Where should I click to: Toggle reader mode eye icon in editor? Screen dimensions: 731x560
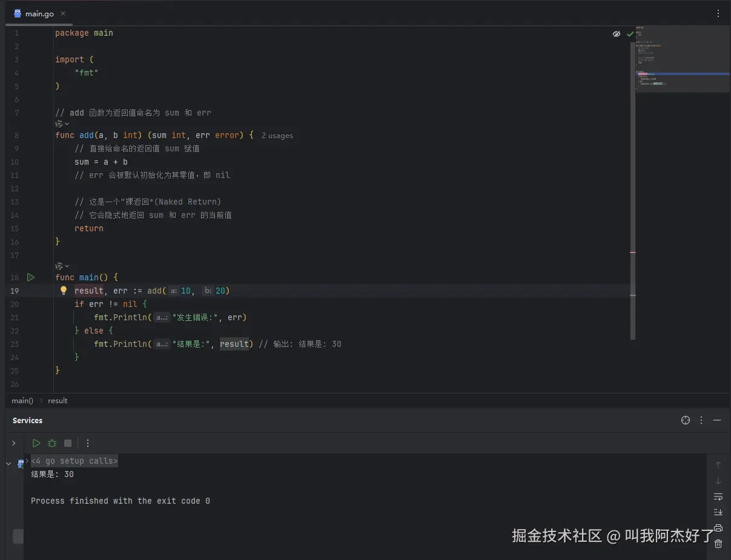(x=617, y=34)
